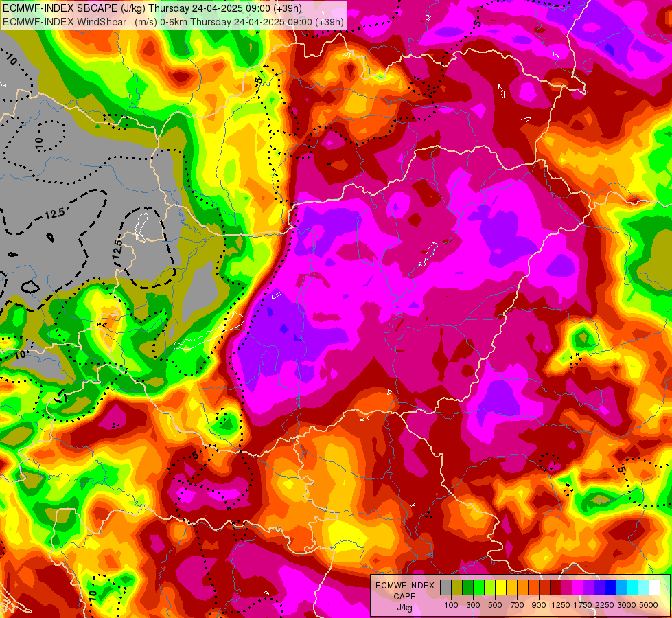Screen dimensions: 672x618
Task: Click the legend value 700
Action: [518, 605]
